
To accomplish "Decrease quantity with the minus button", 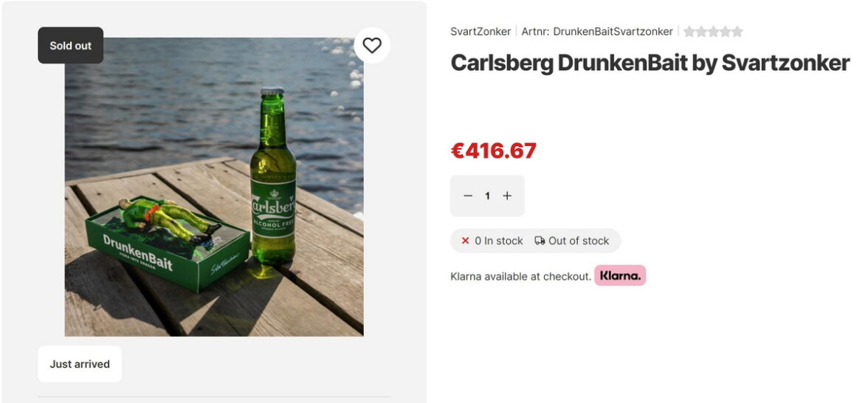I will 468,196.
